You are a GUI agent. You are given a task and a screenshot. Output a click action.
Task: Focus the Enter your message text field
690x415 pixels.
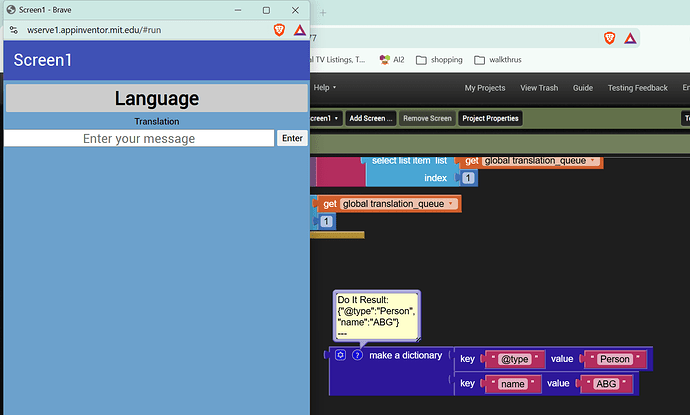pyautogui.click(x=139, y=138)
